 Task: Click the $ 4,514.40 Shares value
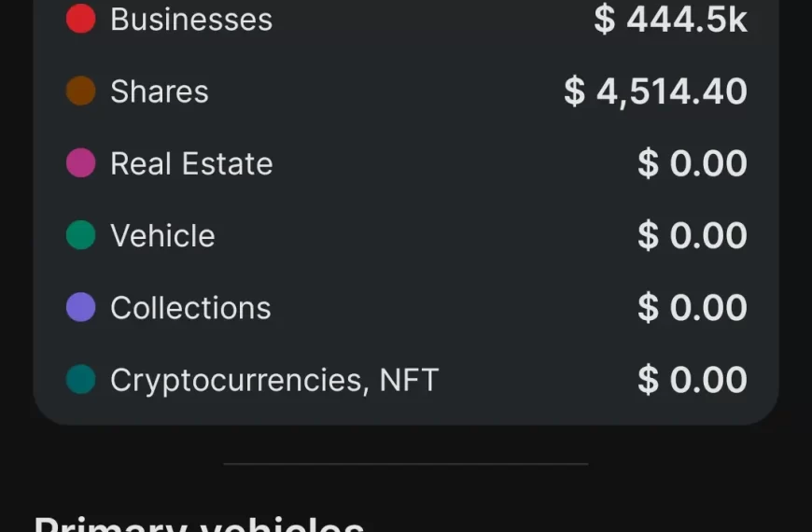pyautogui.click(x=655, y=91)
